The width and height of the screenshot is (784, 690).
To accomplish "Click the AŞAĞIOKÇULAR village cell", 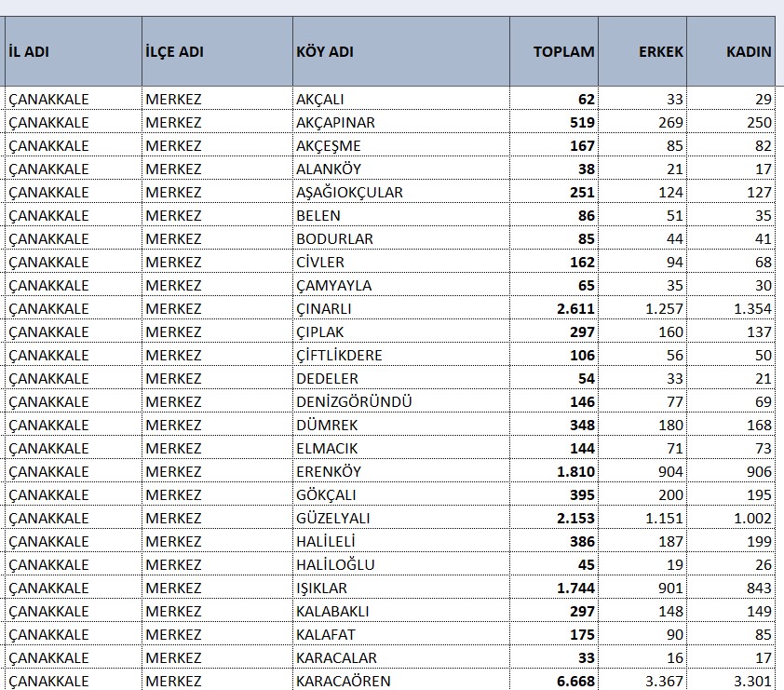I will [x=349, y=192].
